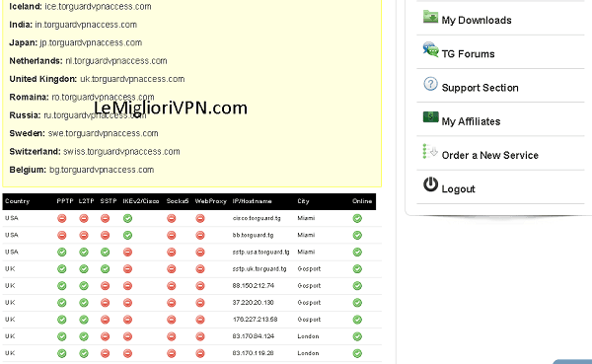Screen dimensions: 592x364
Task: Click the IKEv2/Cisco green check for bb.torguard.tg
Action: [x=127, y=235]
